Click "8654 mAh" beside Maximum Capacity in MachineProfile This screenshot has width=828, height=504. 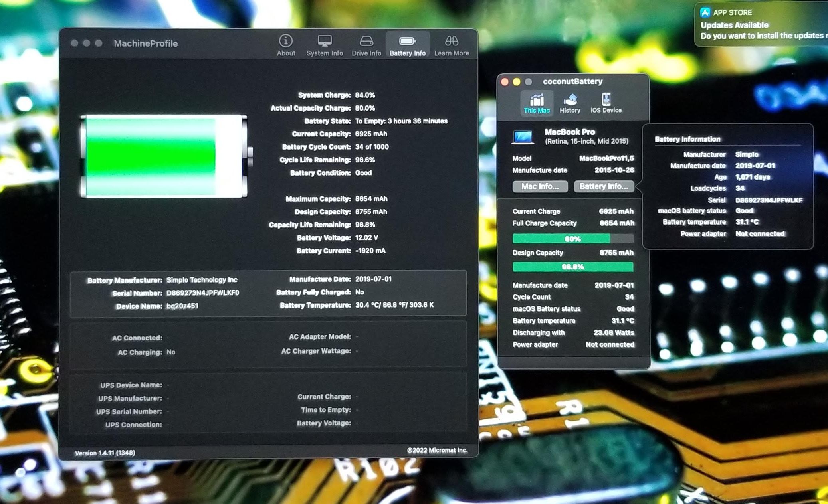pyautogui.click(x=371, y=199)
